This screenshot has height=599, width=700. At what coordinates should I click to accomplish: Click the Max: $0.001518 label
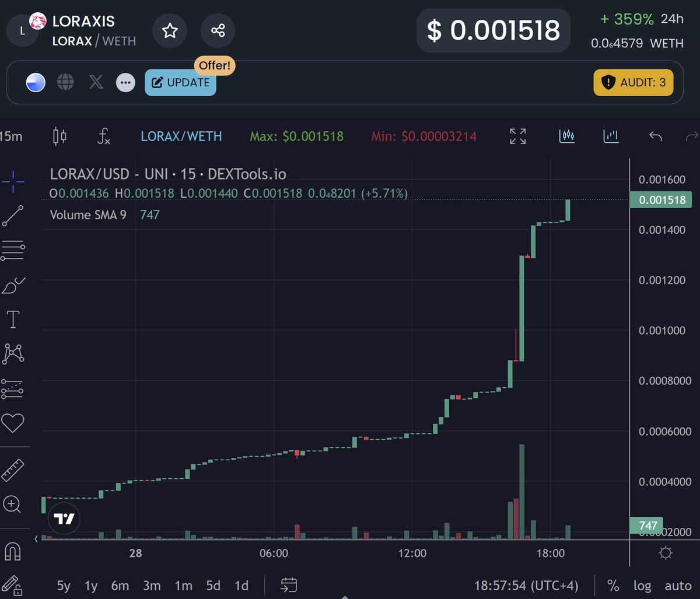pyautogui.click(x=296, y=136)
